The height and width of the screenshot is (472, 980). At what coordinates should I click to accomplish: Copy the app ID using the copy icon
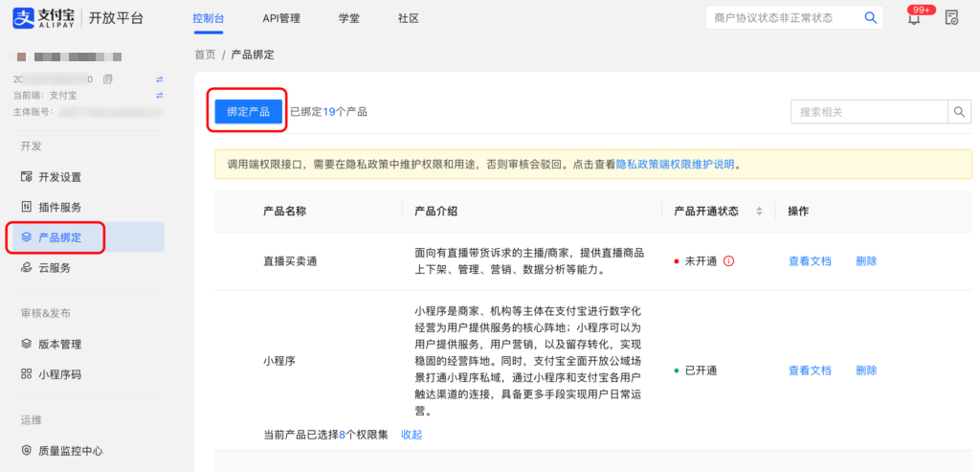tap(107, 79)
